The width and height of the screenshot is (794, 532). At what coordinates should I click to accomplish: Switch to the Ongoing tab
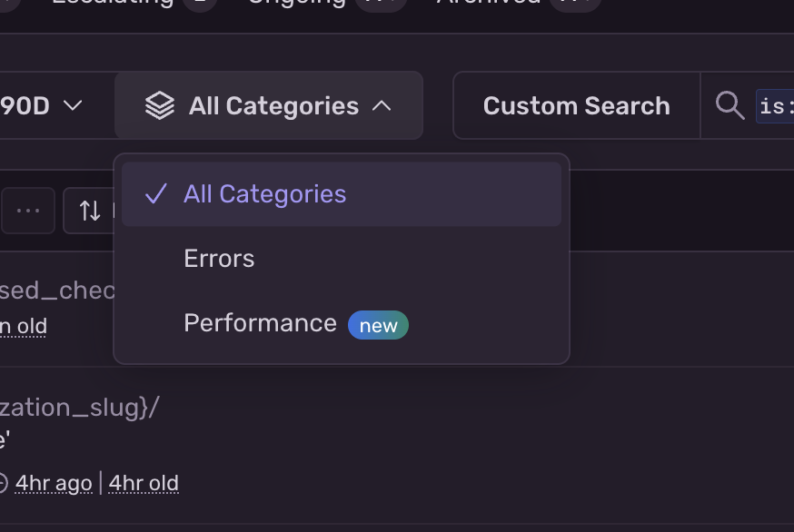[x=295, y=4]
